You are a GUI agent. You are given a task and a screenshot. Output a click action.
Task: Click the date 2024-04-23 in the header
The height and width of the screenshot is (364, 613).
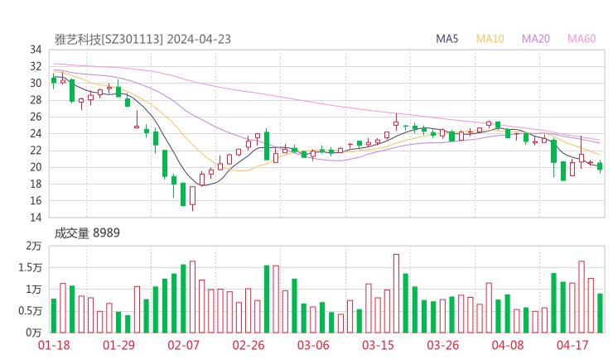(x=198, y=39)
